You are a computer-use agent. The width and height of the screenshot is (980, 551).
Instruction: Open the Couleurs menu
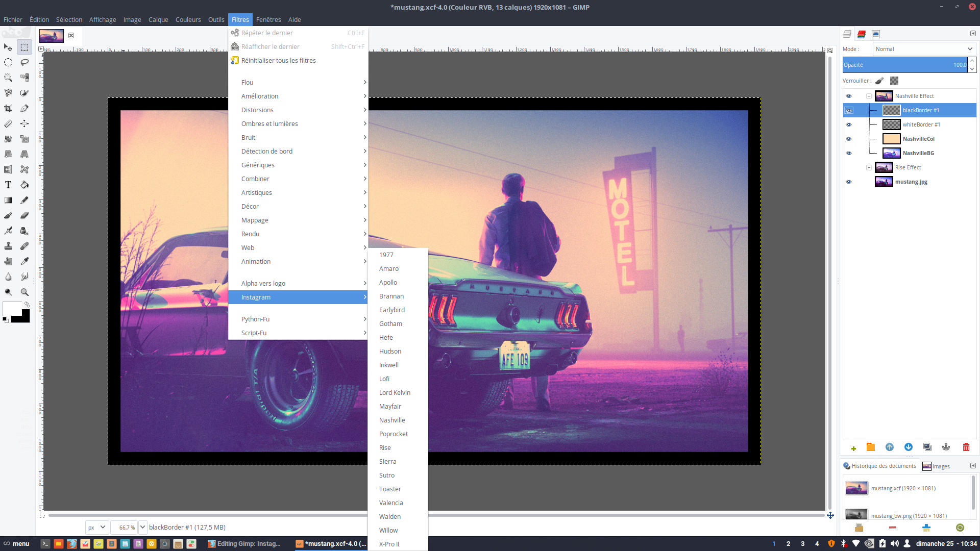pyautogui.click(x=188, y=19)
